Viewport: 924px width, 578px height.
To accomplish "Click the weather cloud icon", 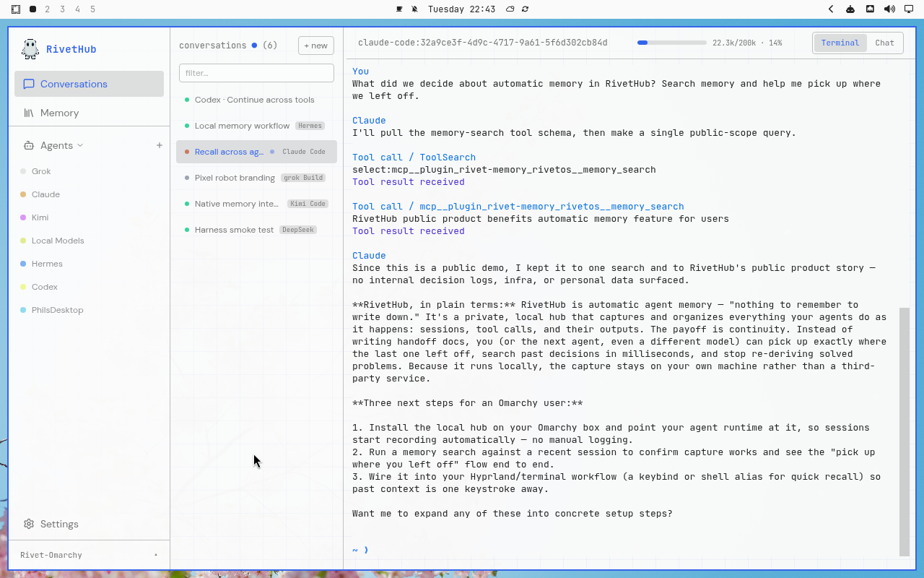I will point(510,9).
